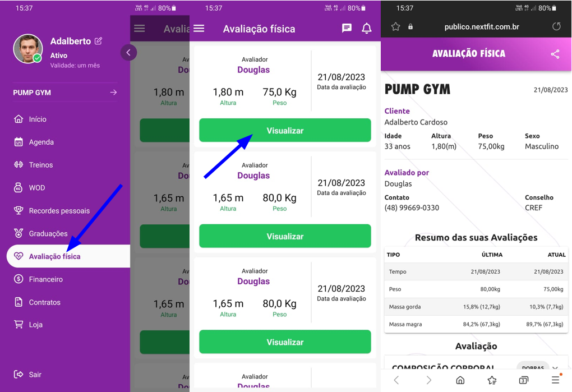Tap Visualizar below the first 1,65 m card

coord(285,236)
